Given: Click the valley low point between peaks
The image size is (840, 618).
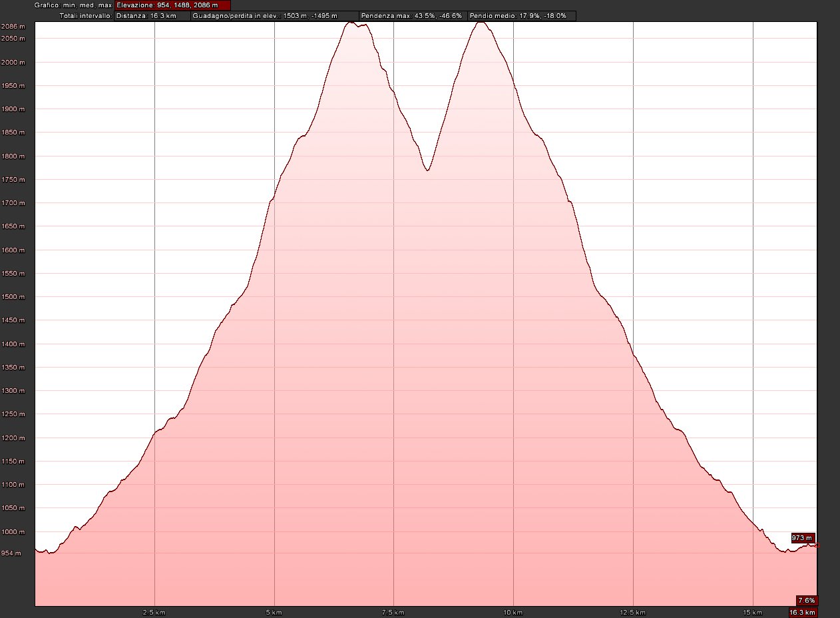Looking at the screenshot, I should click(x=427, y=170).
